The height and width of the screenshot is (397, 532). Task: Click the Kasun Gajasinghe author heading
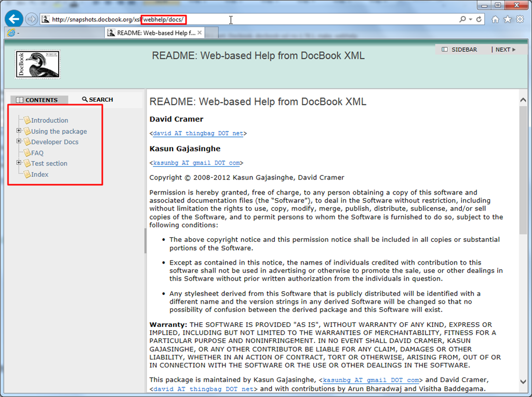click(185, 148)
